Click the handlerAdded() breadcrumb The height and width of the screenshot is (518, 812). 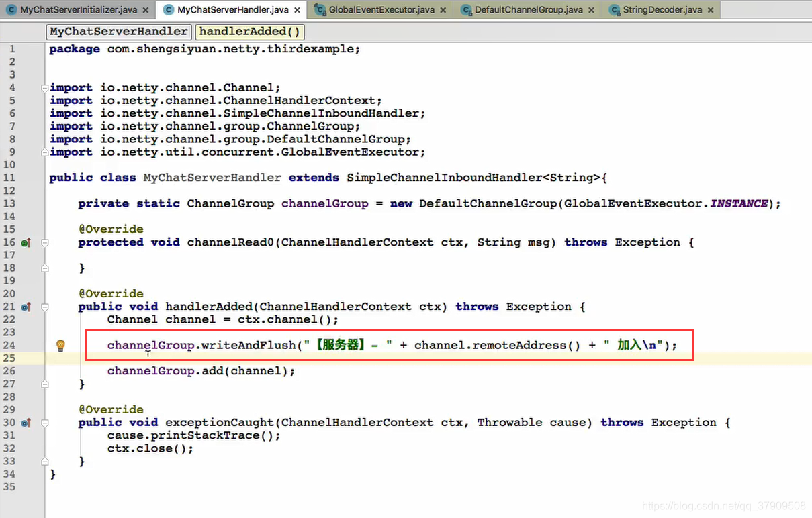click(249, 32)
